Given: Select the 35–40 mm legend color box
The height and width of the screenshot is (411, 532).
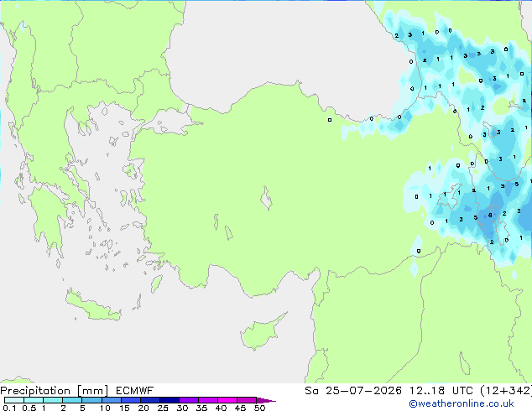Looking at the screenshot, I should (207, 400).
